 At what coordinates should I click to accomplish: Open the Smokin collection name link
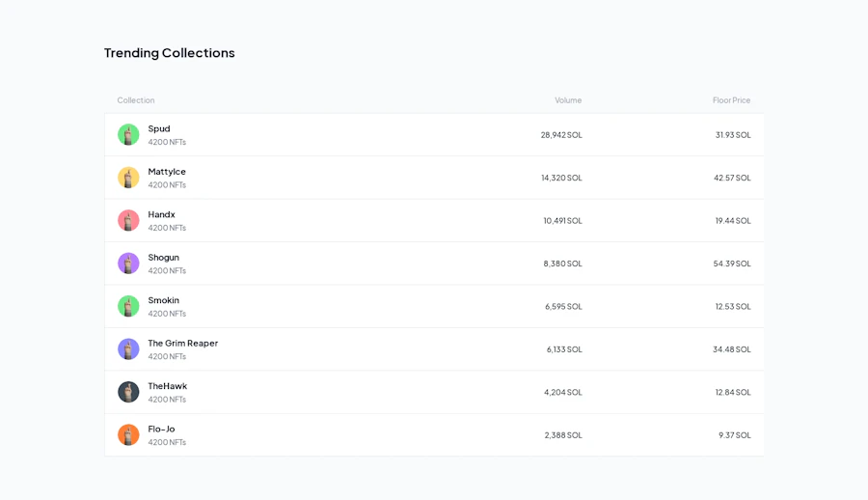click(x=163, y=300)
